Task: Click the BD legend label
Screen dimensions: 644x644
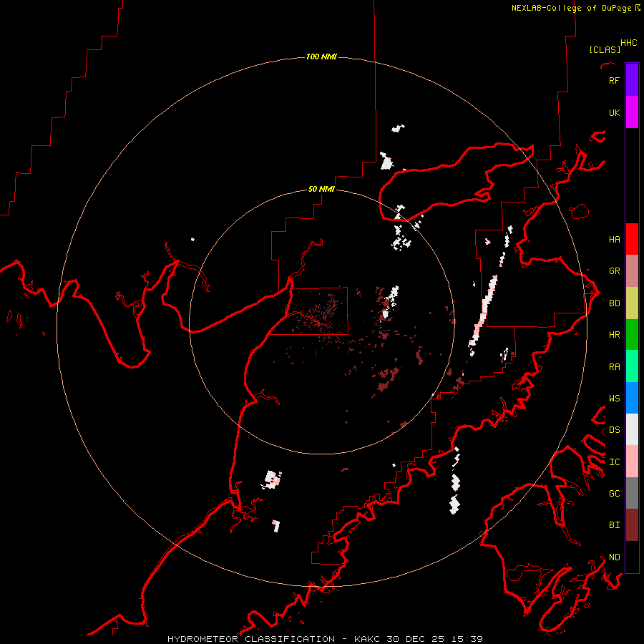Action: click(x=614, y=303)
